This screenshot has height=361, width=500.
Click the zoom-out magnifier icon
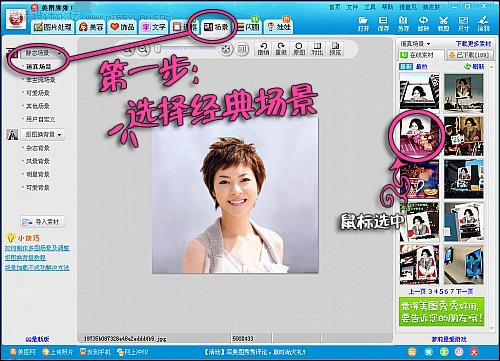pyautogui.click(x=143, y=49)
